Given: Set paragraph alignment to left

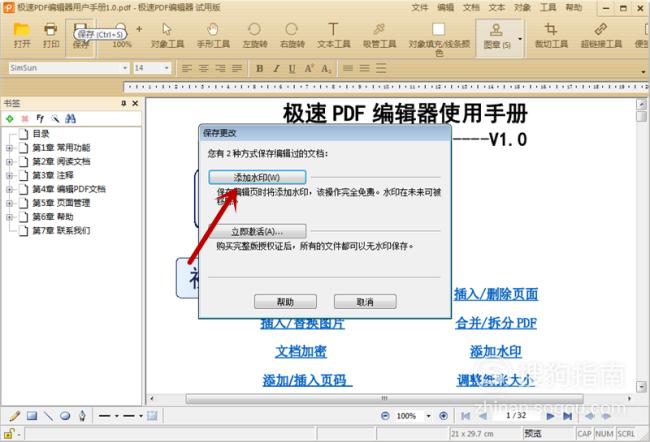Looking at the screenshot, I should [187, 68].
